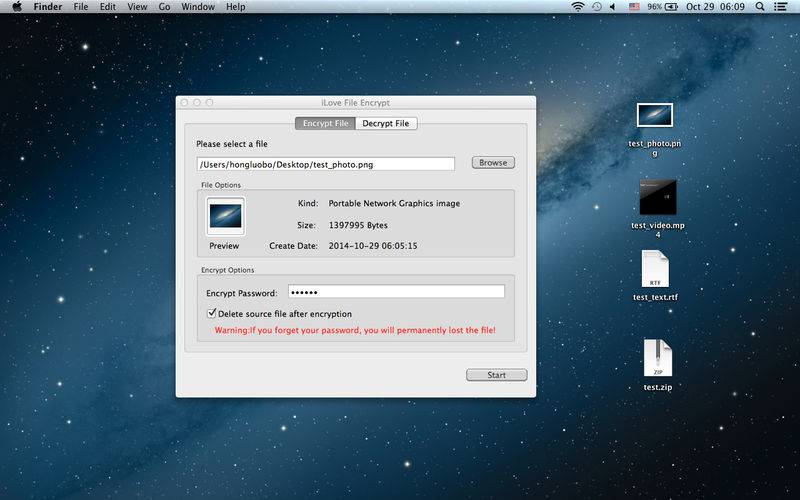
Task: Open the Window menu
Action: [198, 7]
